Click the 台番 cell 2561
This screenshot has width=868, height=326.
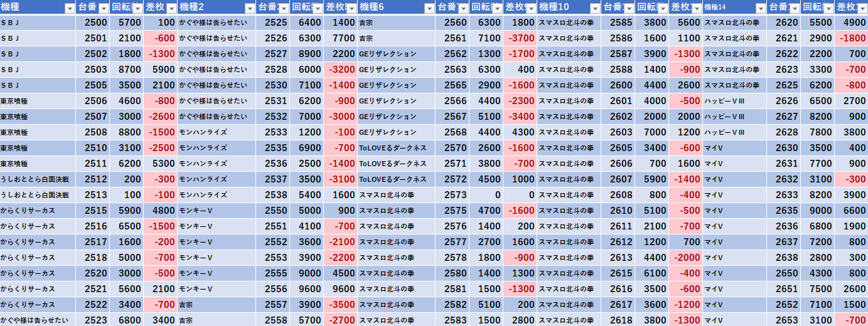[x=453, y=38]
